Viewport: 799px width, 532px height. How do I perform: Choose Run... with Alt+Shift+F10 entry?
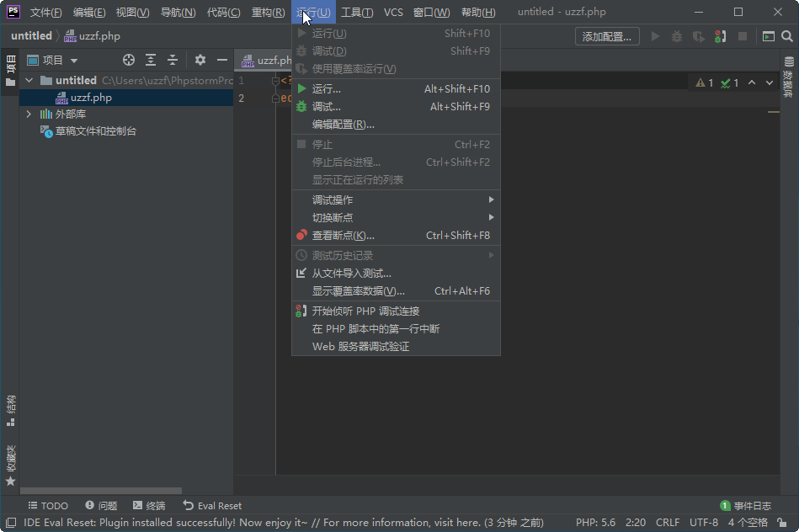click(396, 88)
